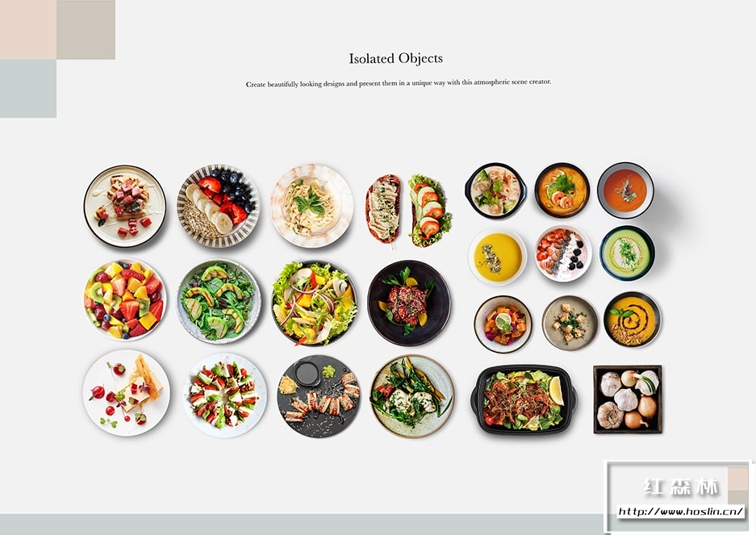The height and width of the screenshot is (535, 756).
Task: Select the pasta plate with basil leaves
Action: [312, 206]
